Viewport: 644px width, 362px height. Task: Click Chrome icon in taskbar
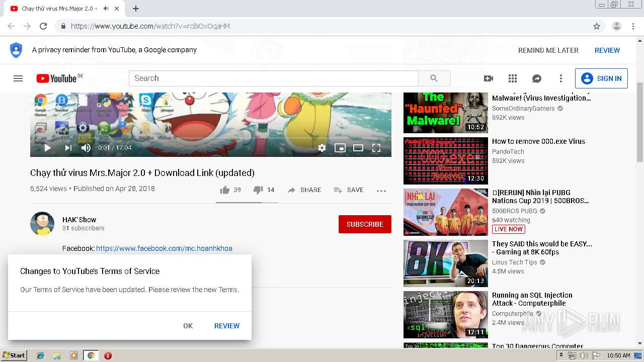(x=91, y=355)
